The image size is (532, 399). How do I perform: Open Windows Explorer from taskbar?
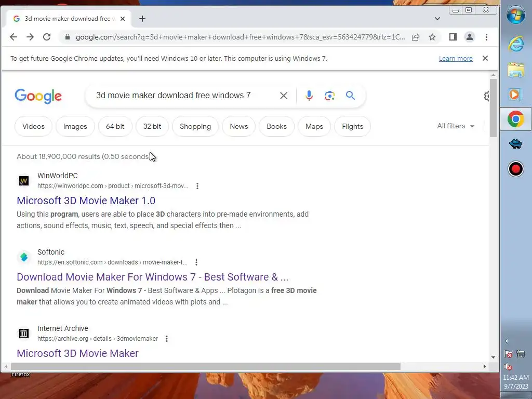pos(516,70)
